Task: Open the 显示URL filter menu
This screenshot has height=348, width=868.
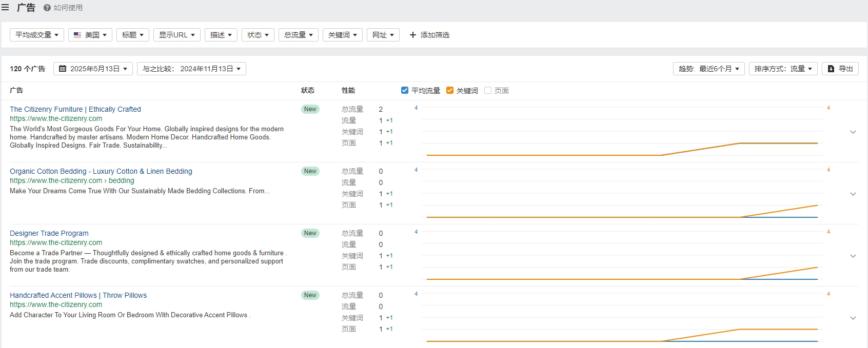Action: (177, 35)
